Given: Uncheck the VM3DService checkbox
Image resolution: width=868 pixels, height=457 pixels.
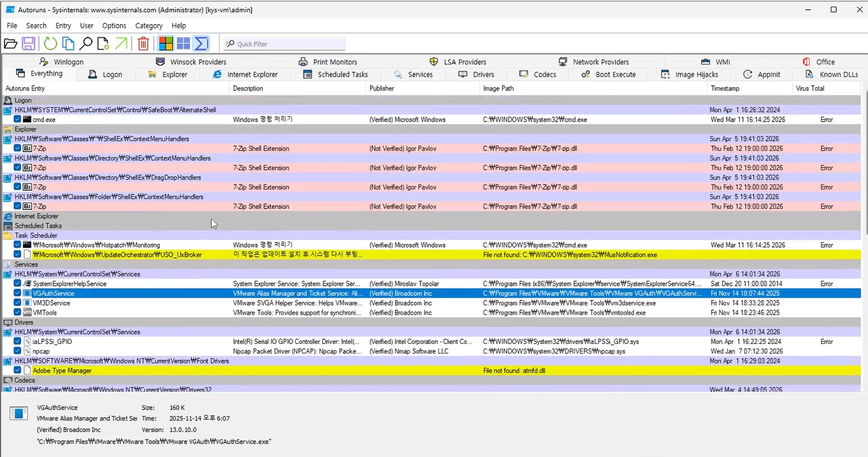Looking at the screenshot, I should (17, 303).
